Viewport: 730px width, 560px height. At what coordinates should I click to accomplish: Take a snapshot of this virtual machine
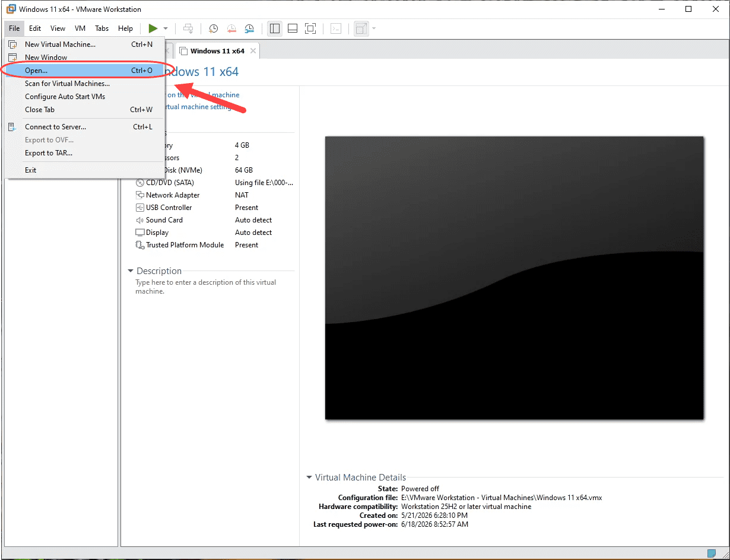213,28
